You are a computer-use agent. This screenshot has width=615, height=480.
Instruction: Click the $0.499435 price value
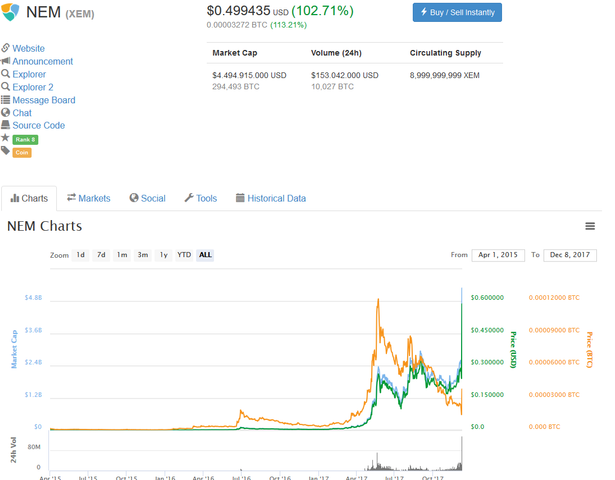tap(238, 11)
